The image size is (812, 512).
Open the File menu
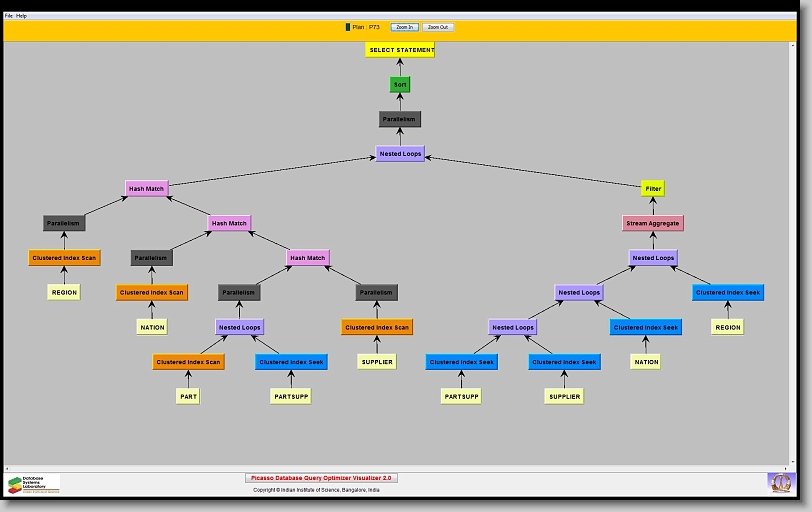[9, 16]
